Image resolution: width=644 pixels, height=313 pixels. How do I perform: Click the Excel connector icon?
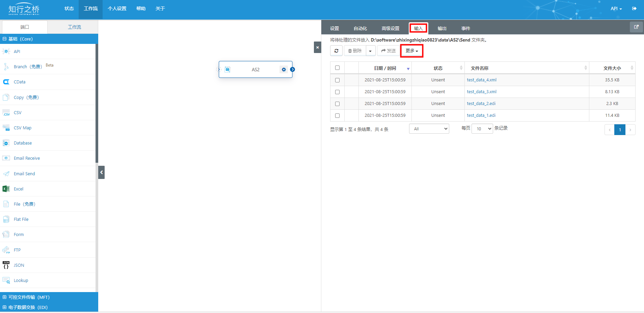click(x=6, y=189)
